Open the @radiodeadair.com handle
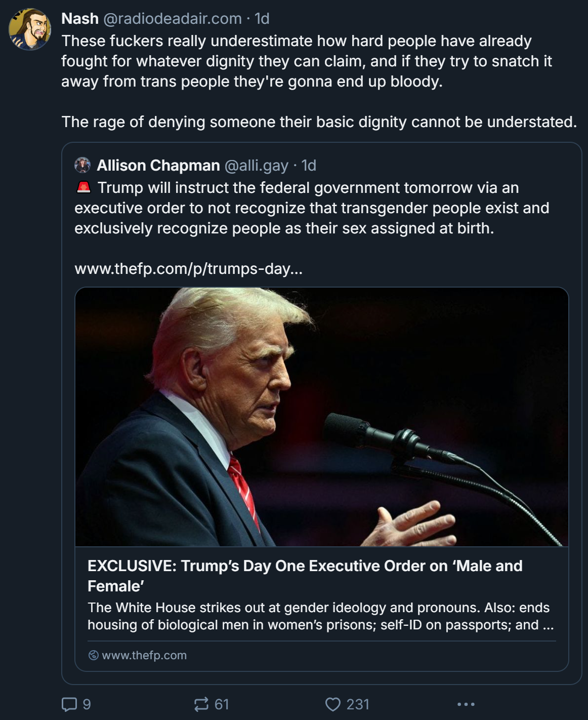The height and width of the screenshot is (720, 588). pos(173,19)
